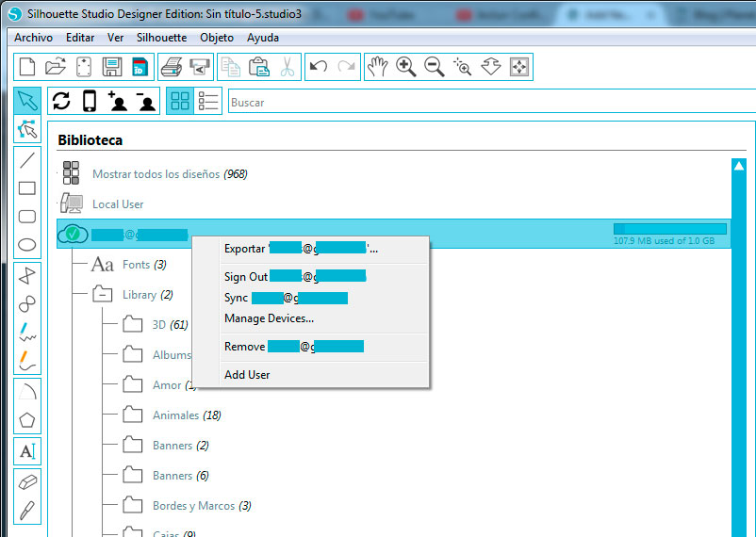Screen dimensions: 756x537
Task: Choose Exportar account from context menu
Action: pos(311,249)
